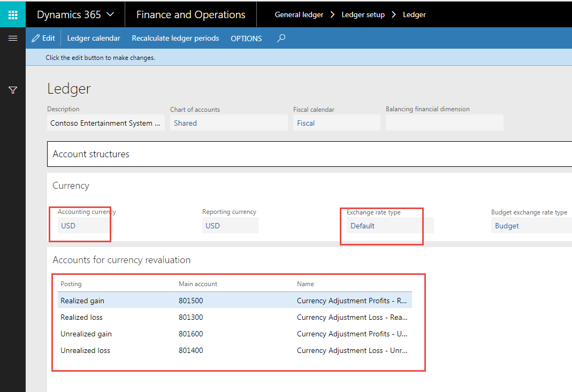
Task: Click the Description field
Action: [x=105, y=123]
